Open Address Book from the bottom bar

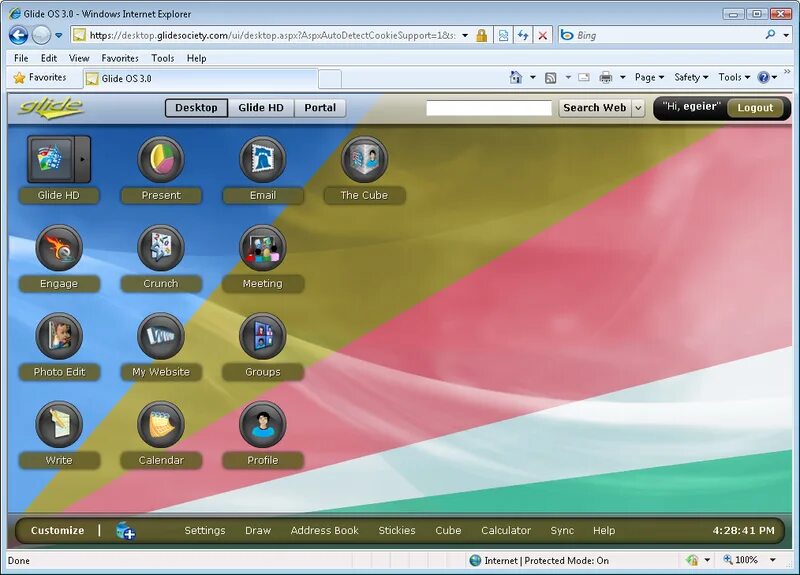(324, 531)
